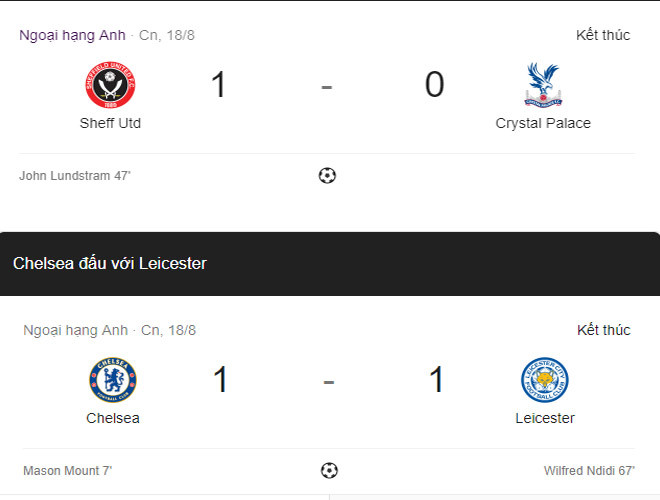Open the Crystal Palace team name link
The height and width of the screenshot is (500, 660).
point(543,124)
